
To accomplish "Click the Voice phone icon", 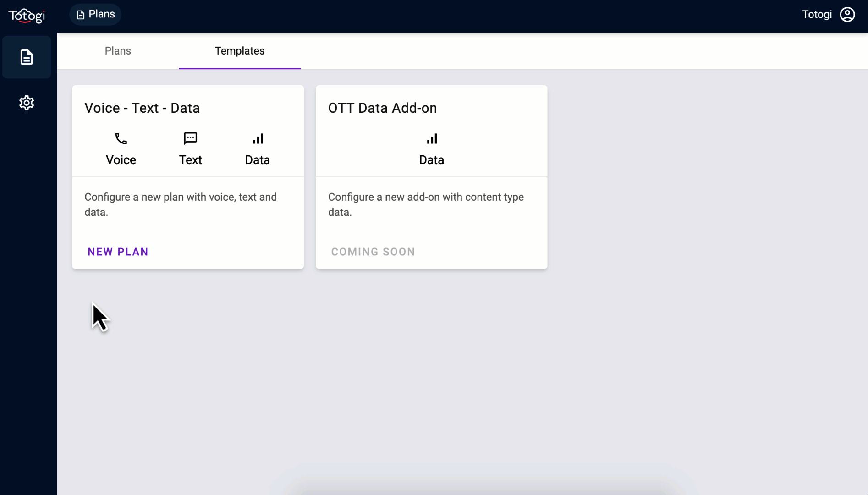I will pos(121,138).
